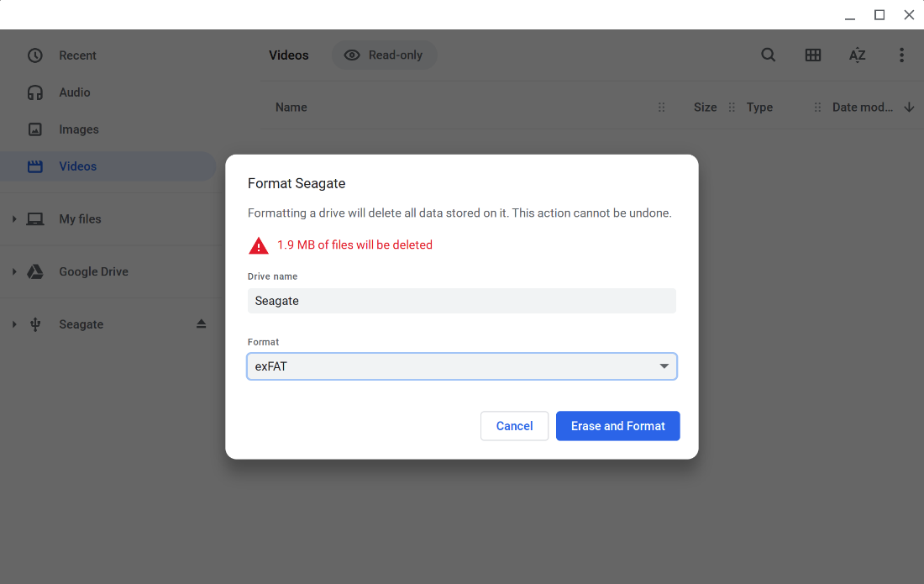The height and width of the screenshot is (584, 924).
Task: Switch to grid view layout
Action: (812, 55)
